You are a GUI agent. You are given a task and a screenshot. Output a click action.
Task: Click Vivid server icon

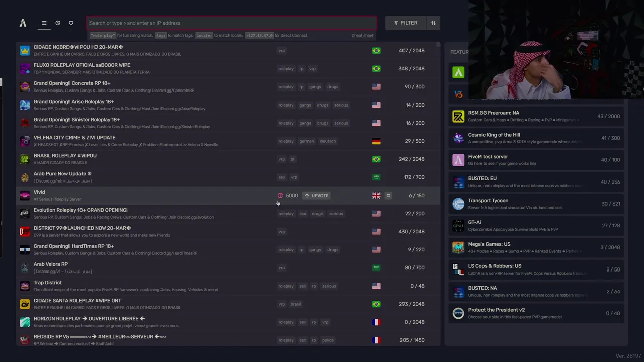coord(25,195)
